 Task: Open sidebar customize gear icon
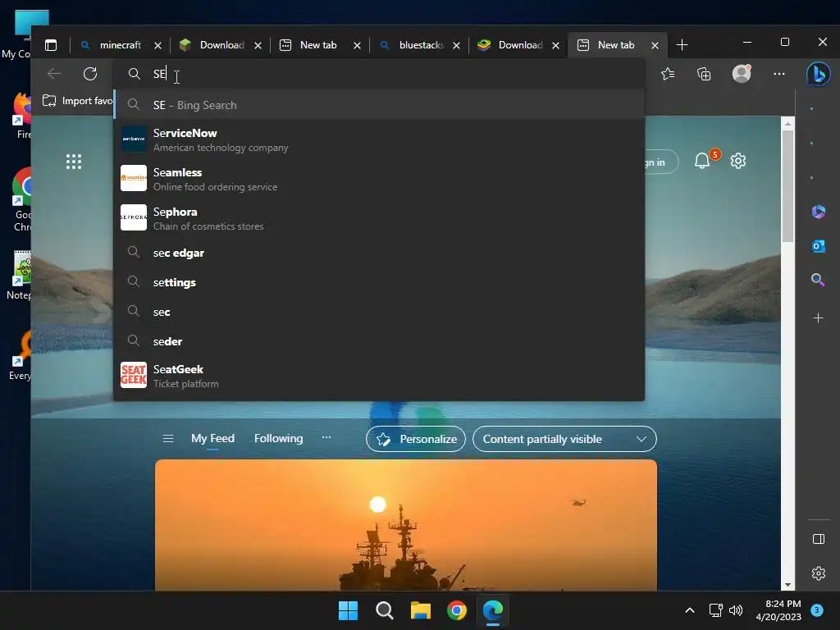click(818, 573)
